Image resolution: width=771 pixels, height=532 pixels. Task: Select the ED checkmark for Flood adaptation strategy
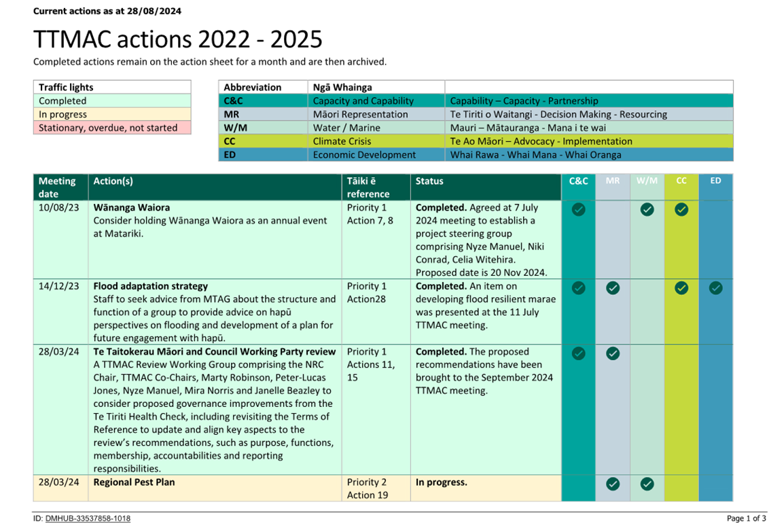(x=715, y=288)
